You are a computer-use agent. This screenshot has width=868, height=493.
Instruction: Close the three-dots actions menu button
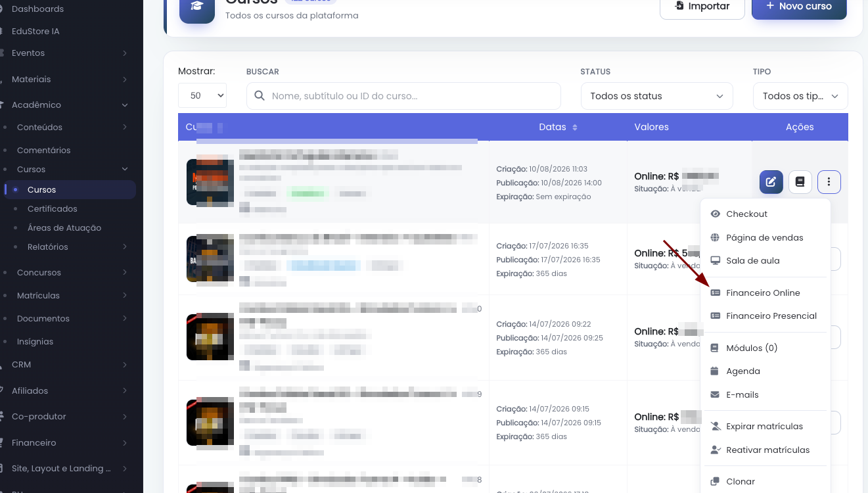829,182
